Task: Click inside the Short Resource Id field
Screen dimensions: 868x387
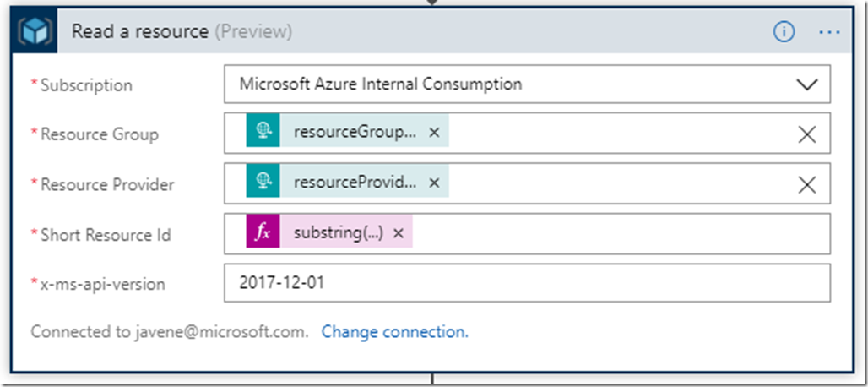Action: click(x=616, y=234)
